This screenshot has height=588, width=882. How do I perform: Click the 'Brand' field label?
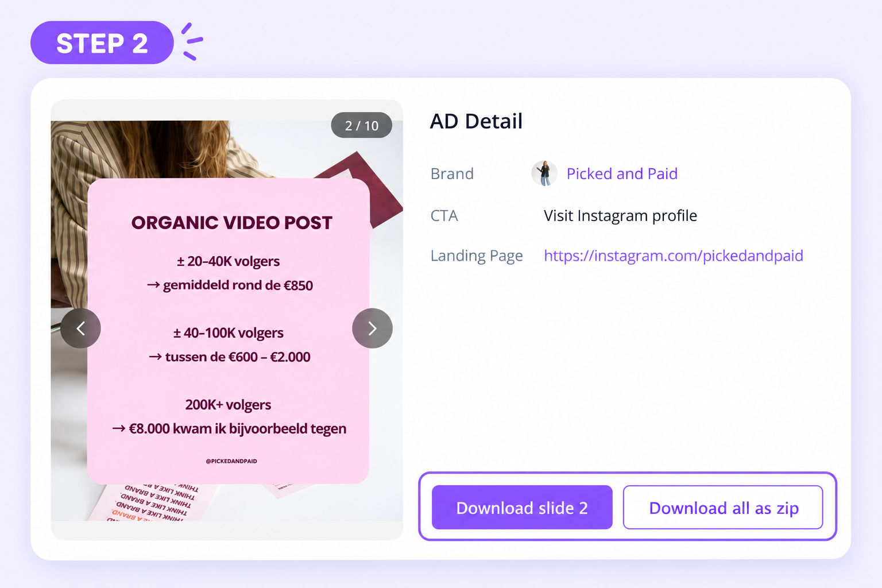(452, 174)
